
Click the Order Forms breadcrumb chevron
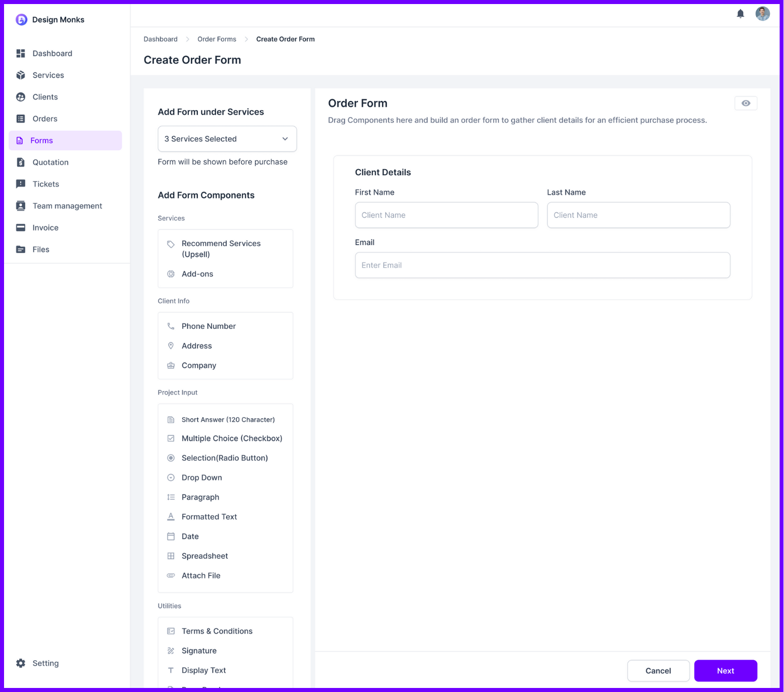(247, 39)
